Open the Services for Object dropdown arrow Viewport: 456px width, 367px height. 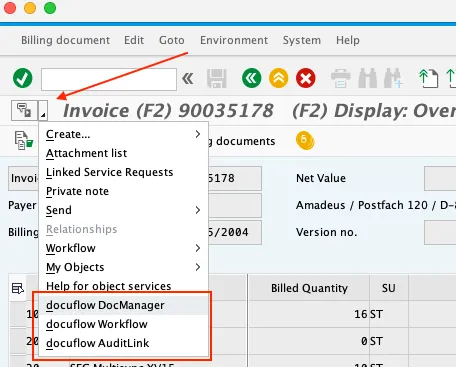pos(43,110)
